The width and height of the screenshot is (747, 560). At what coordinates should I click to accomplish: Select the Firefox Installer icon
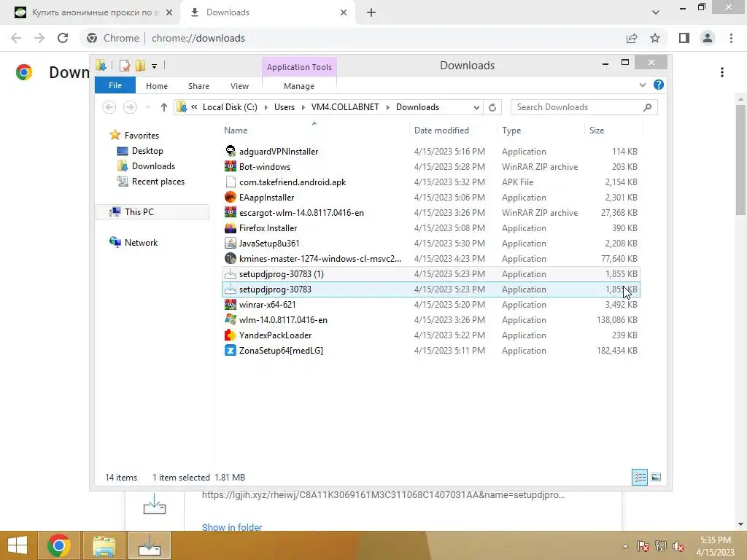tap(231, 228)
